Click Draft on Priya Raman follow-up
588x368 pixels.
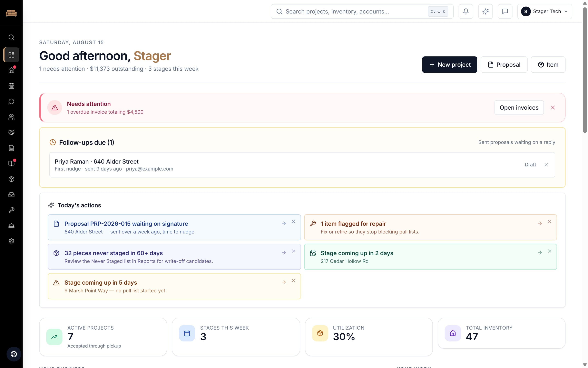click(x=530, y=165)
